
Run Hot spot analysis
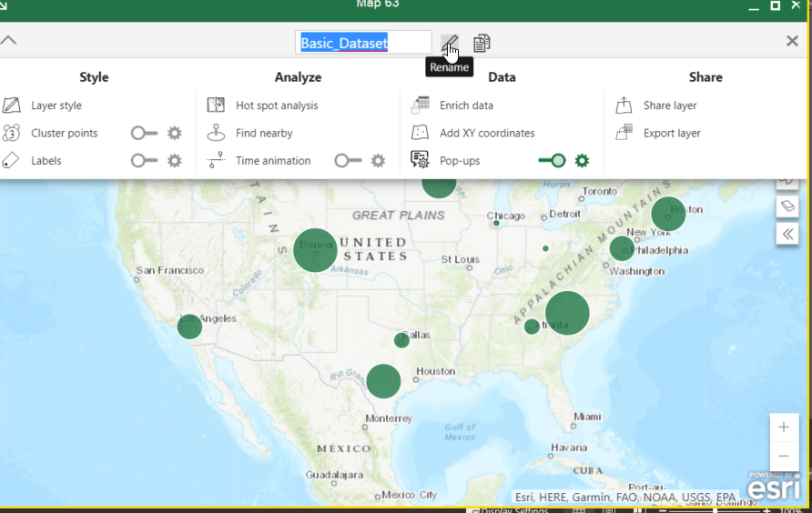coord(277,106)
